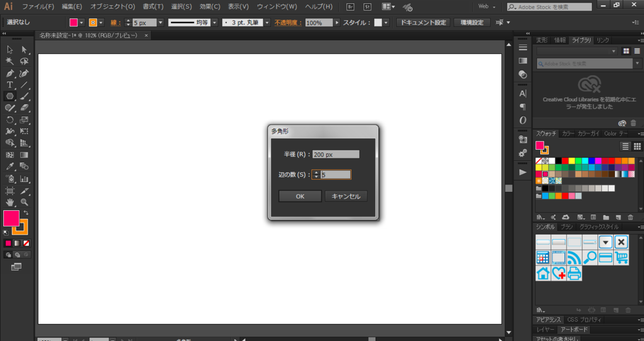
Task: Show libraries items in list view
Action: click(x=637, y=51)
